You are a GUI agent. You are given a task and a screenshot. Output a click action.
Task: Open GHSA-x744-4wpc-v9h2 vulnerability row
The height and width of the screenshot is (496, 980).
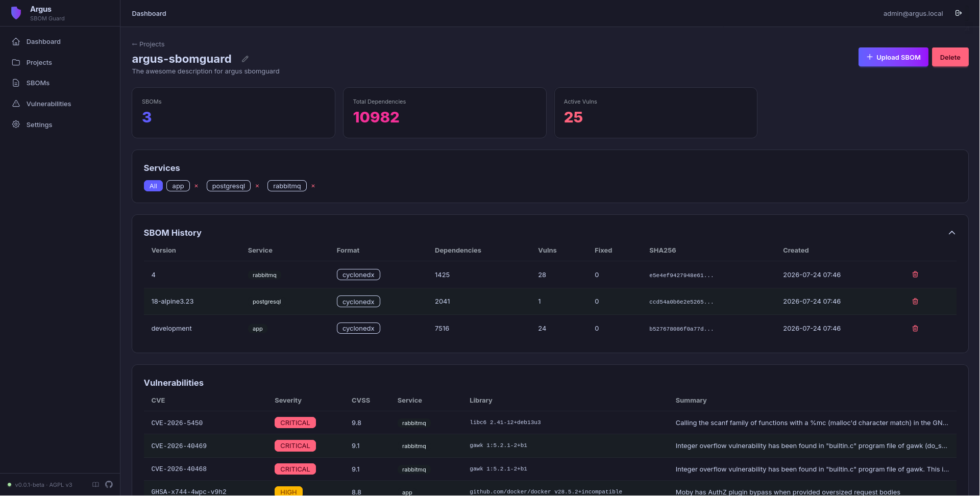point(550,489)
